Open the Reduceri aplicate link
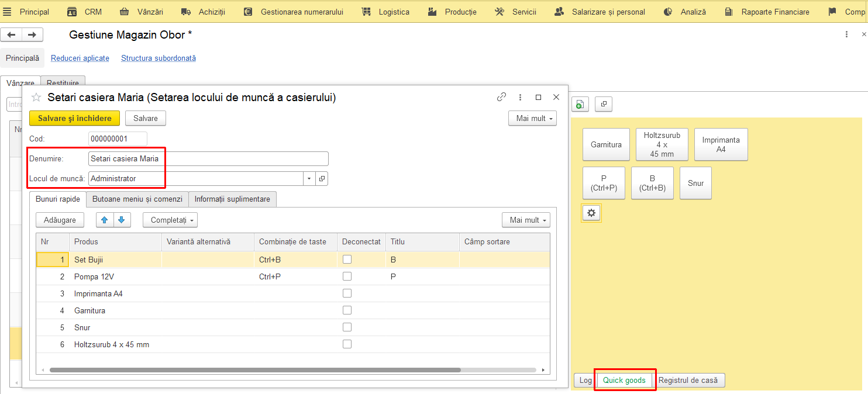The height and width of the screenshot is (394, 868). click(x=80, y=58)
